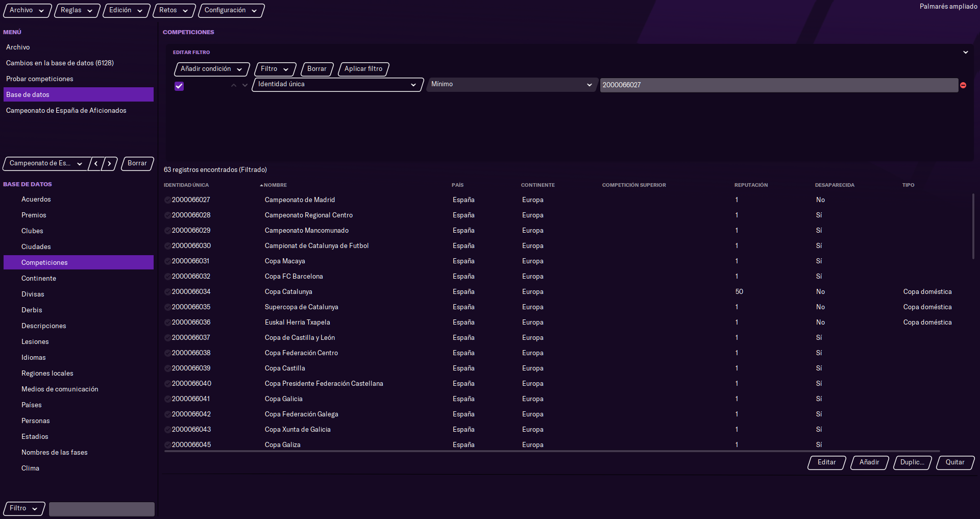Open the Identidad única field dropdown

point(337,84)
